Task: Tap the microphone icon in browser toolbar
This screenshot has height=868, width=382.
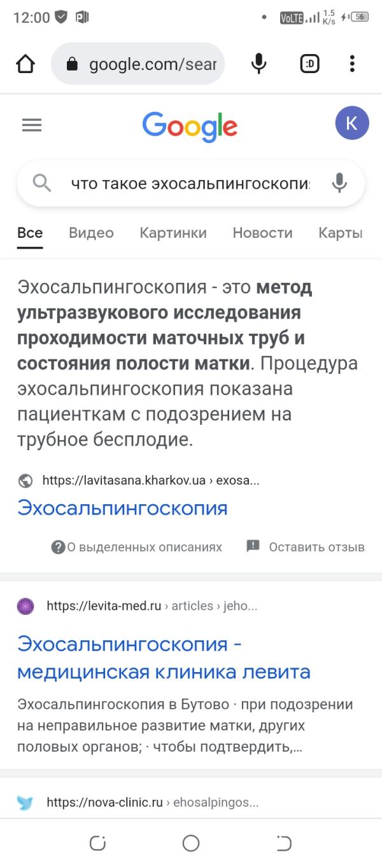Action: click(x=258, y=64)
